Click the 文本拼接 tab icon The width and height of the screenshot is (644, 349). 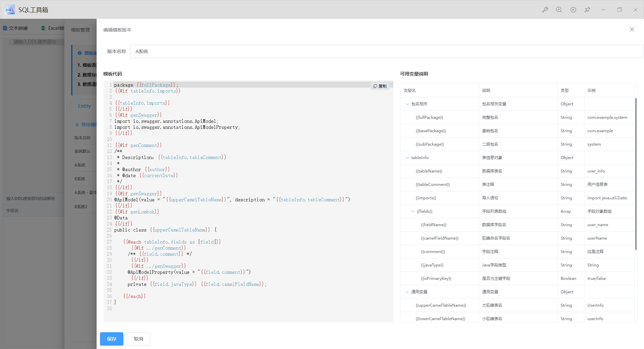point(5,28)
